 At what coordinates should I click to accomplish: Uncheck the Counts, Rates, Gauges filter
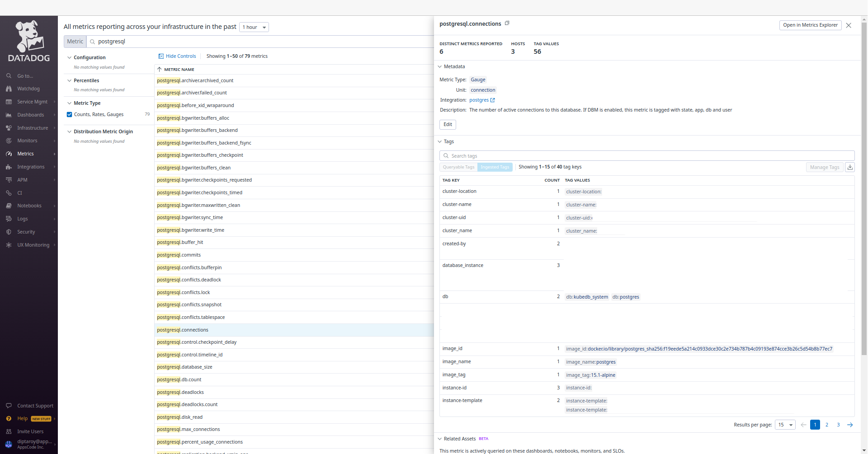[x=69, y=114]
